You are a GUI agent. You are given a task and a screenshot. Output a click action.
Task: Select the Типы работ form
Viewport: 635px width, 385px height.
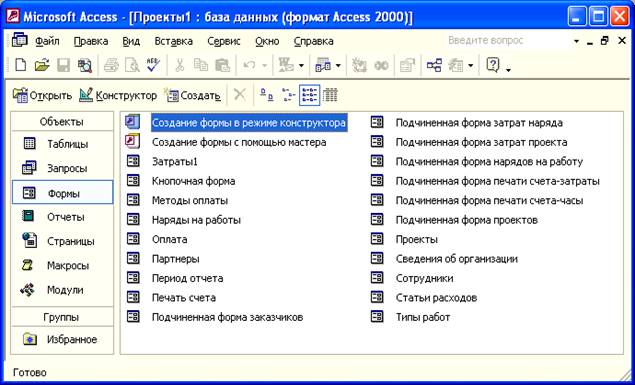click(423, 317)
